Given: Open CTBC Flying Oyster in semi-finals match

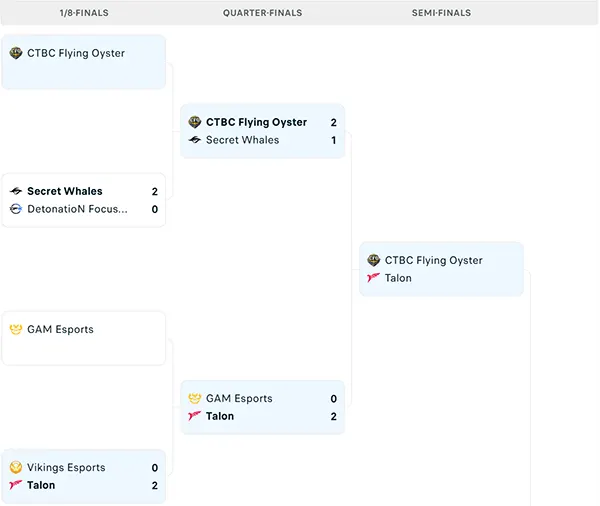Looking at the screenshot, I should (434, 260).
